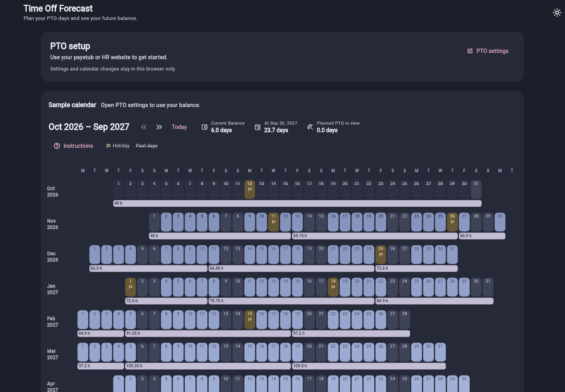Go to previous months with double-left chevron
Viewport: 565px width, 392px height.
pos(144,127)
